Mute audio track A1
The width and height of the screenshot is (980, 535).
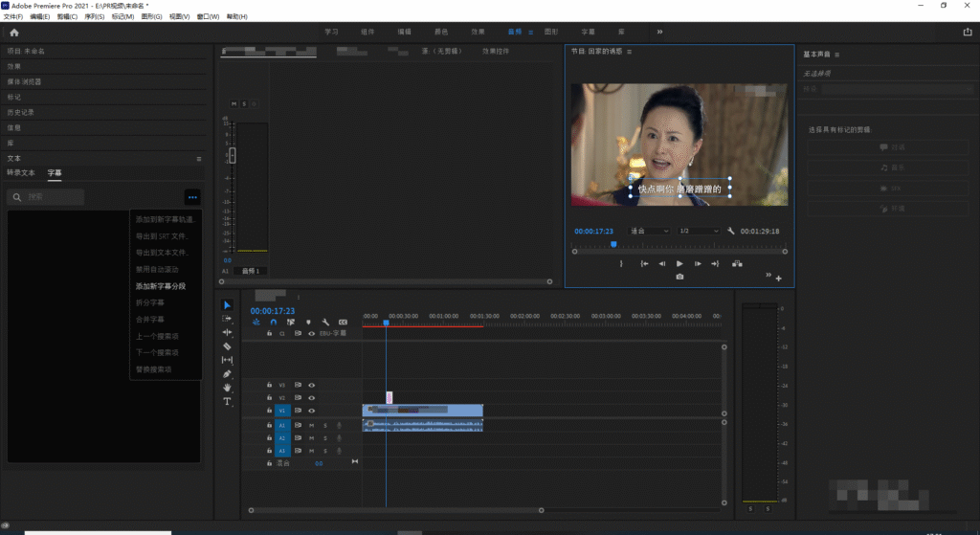[311, 424]
